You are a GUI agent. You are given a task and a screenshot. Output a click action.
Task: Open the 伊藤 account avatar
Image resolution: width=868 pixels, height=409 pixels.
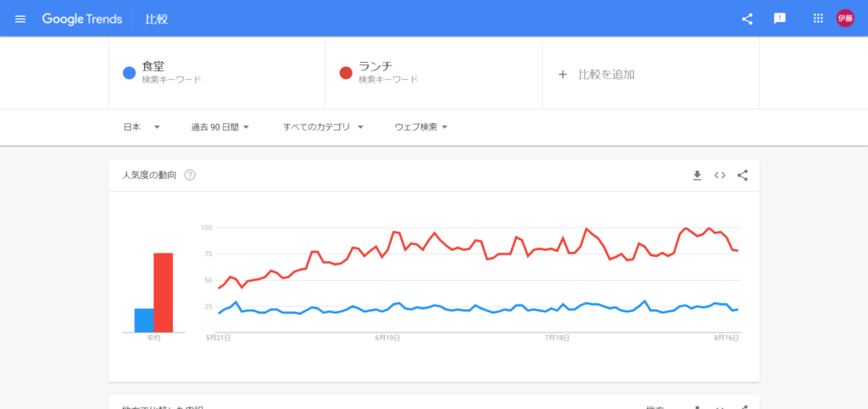click(x=845, y=19)
